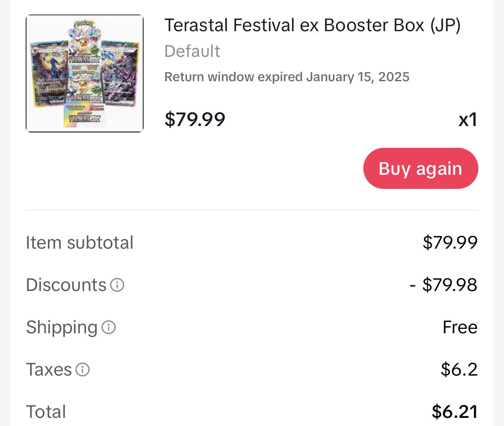Open the Terastal Festival booster box thumbnail
The width and height of the screenshot is (504, 426).
coord(85,73)
